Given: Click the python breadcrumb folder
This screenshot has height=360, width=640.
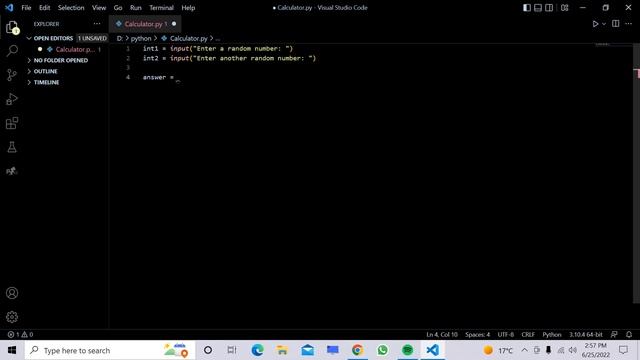Looking at the screenshot, I should pyautogui.click(x=141, y=38).
